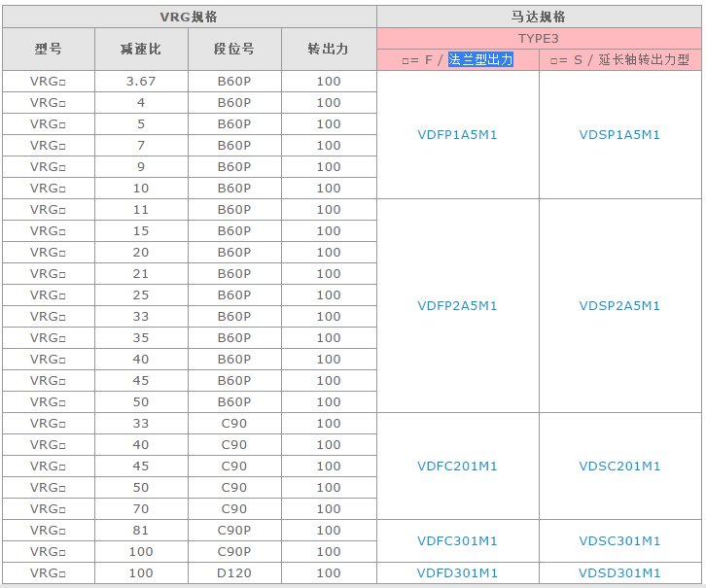
Task: Click reduction ratio cell 10
Action: (141, 188)
